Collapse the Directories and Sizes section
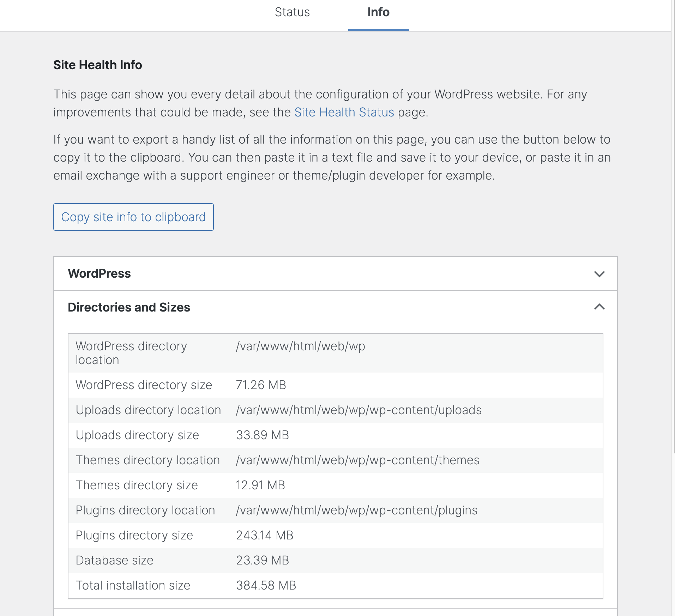Screen dimensions: 675x616 599,307
